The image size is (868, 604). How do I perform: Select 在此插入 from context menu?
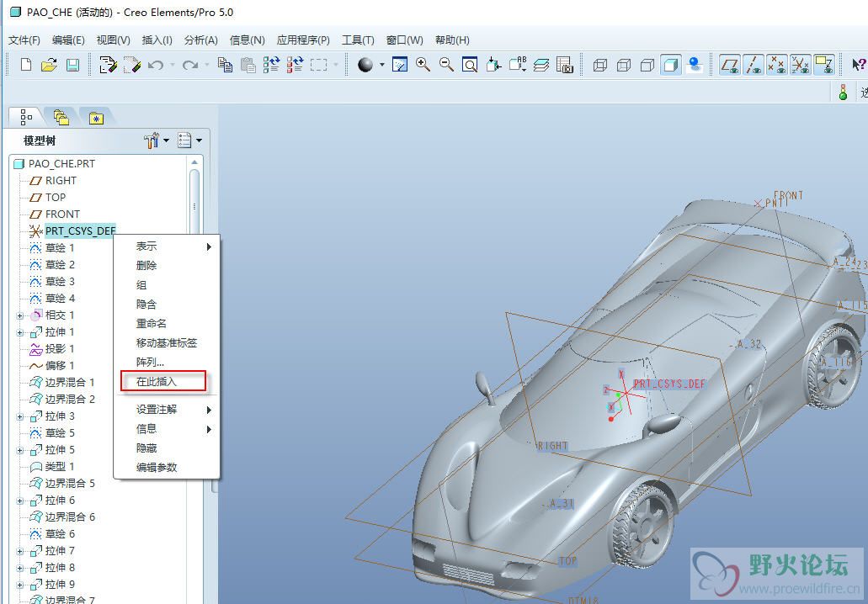pos(157,382)
